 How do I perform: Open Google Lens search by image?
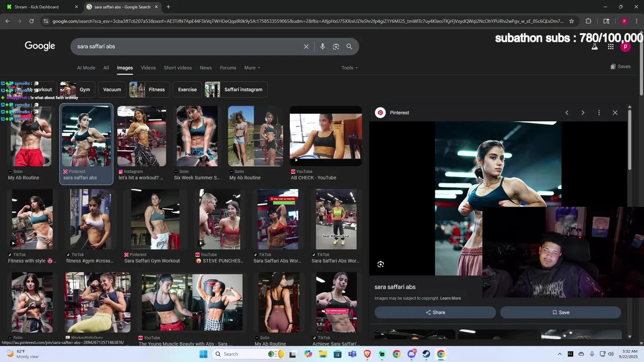336,46
